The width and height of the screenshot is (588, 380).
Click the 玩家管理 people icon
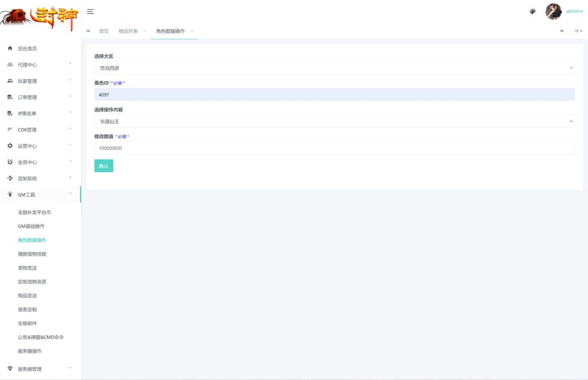10,81
